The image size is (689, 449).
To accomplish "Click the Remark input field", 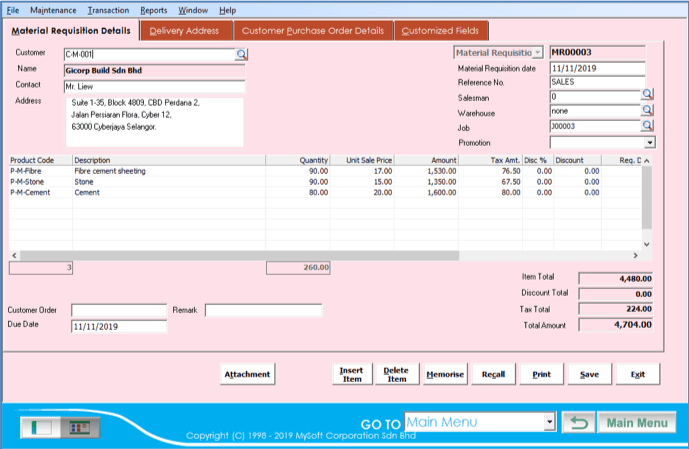I will [x=264, y=310].
